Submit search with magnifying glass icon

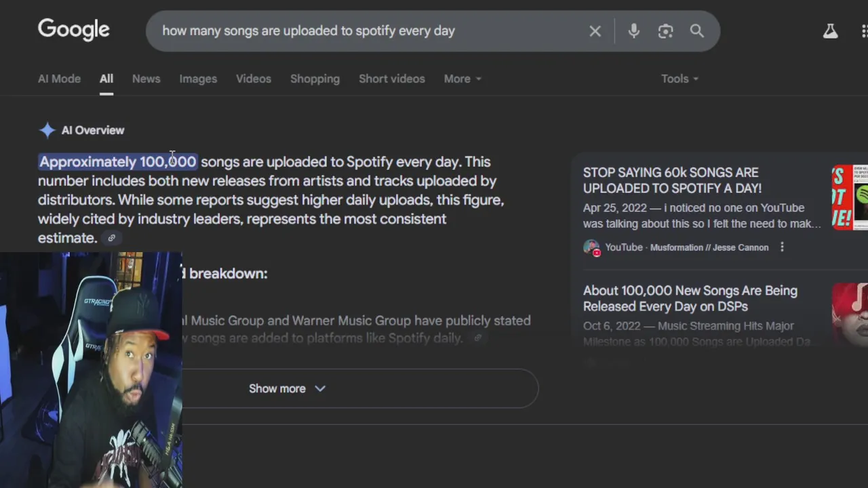696,31
